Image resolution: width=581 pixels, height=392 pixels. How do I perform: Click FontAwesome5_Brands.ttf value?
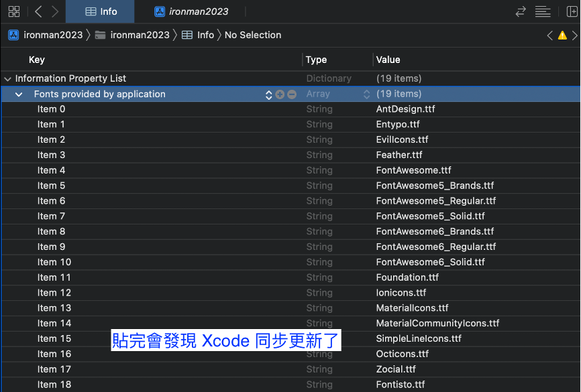[x=435, y=186]
